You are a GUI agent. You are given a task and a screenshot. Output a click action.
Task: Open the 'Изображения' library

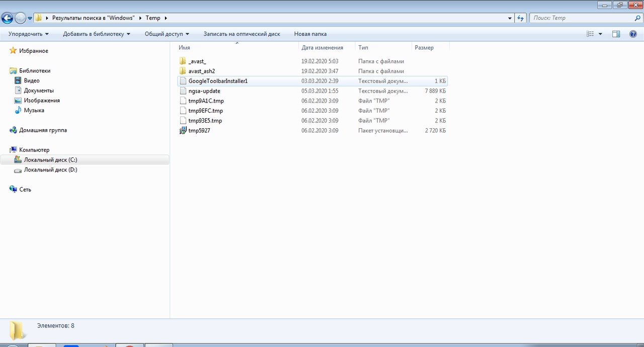click(x=42, y=101)
